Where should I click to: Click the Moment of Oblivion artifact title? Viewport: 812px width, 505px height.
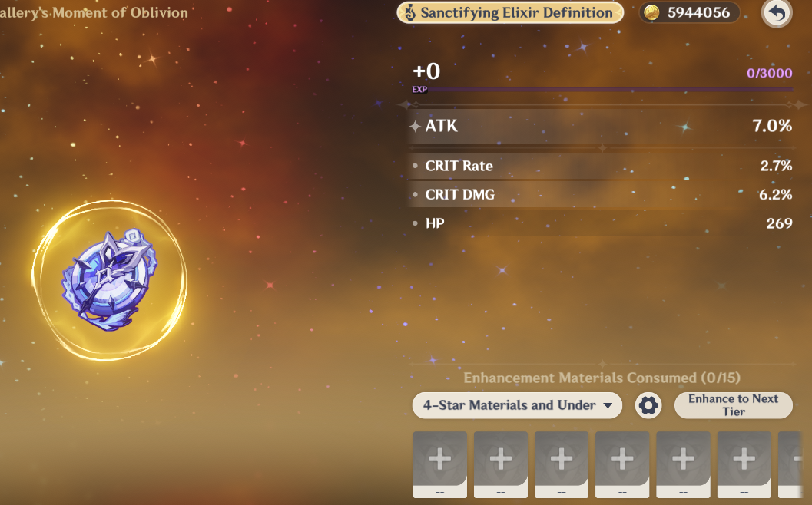click(94, 12)
